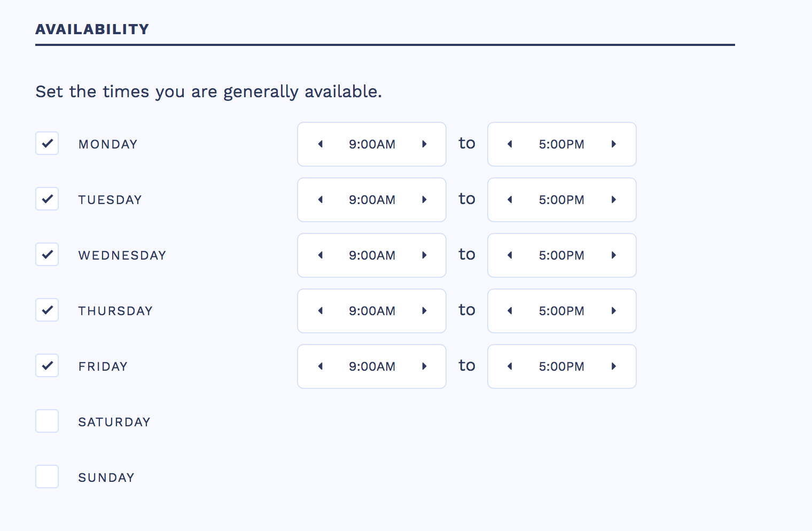
Task: Select Thursday's 5:00PM end time value
Action: pyautogui.click(x=561, y=311)
